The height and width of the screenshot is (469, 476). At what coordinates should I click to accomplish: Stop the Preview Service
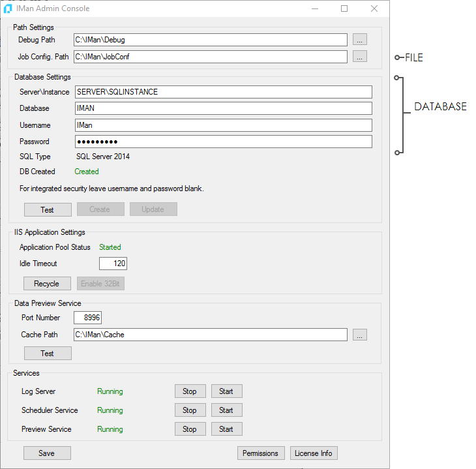click(x=190, y=429)
